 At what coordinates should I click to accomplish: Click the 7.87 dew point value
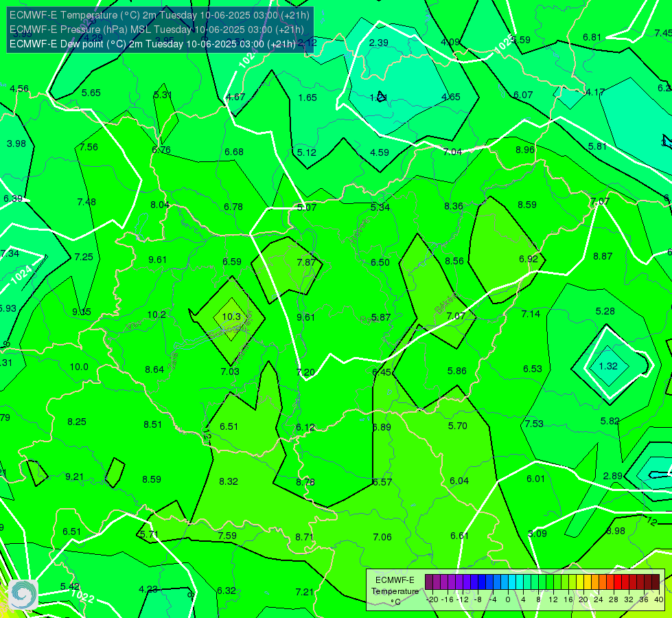tap(306, 262)
